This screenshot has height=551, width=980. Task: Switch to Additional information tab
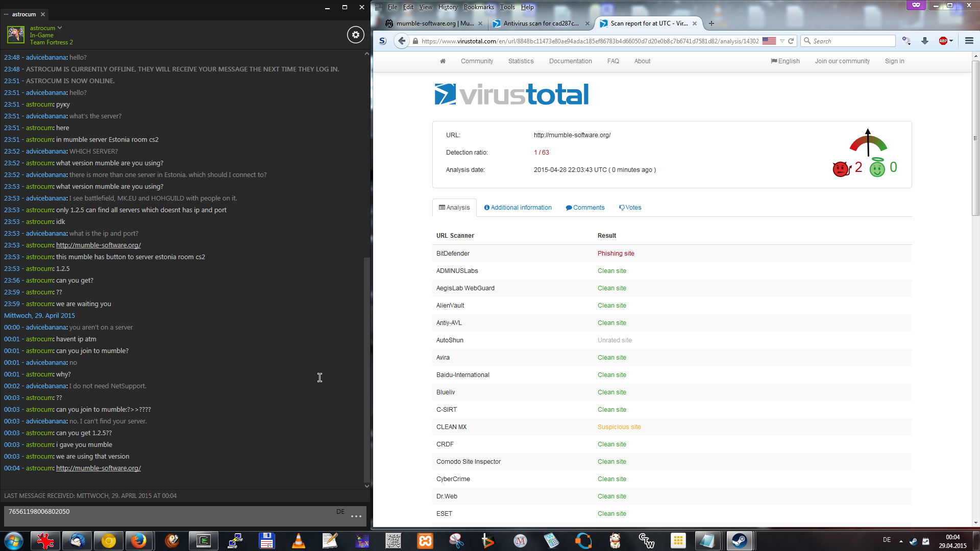point(518,208)
